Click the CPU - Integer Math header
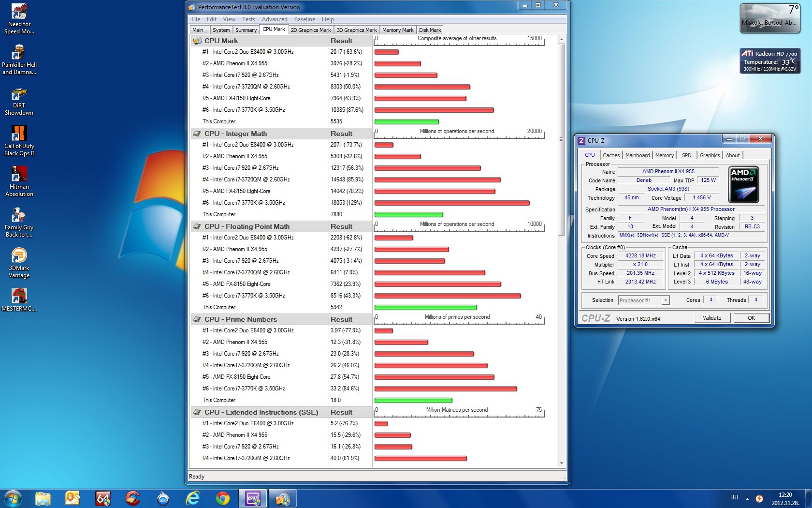The width and height of the screenshot is (812, 508). click(x=260, y=134)
